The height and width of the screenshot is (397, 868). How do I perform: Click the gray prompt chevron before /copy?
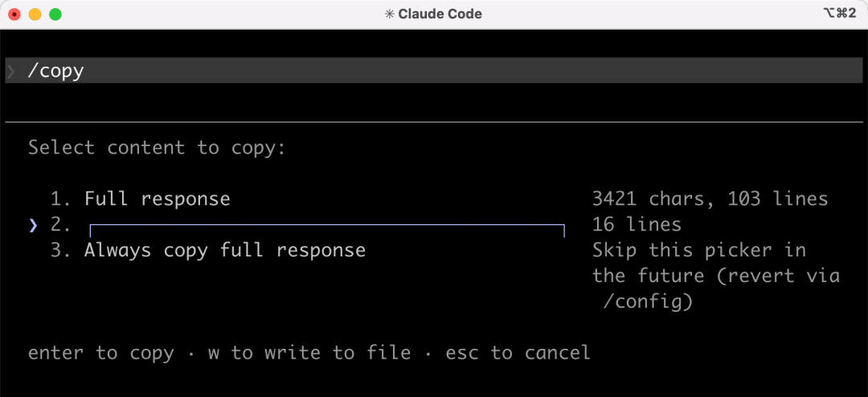pos(11,71)
